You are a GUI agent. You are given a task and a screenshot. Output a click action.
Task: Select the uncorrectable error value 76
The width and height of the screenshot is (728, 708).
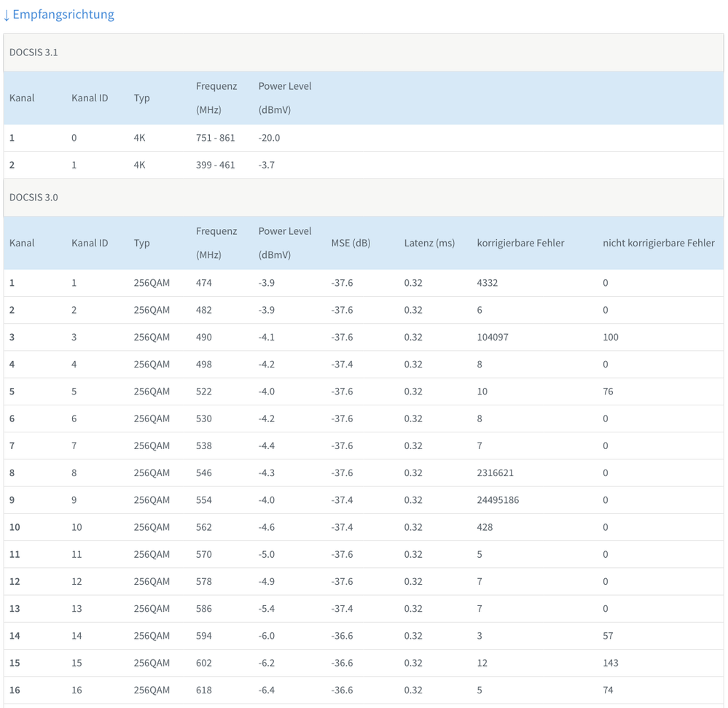pos(608,392)
